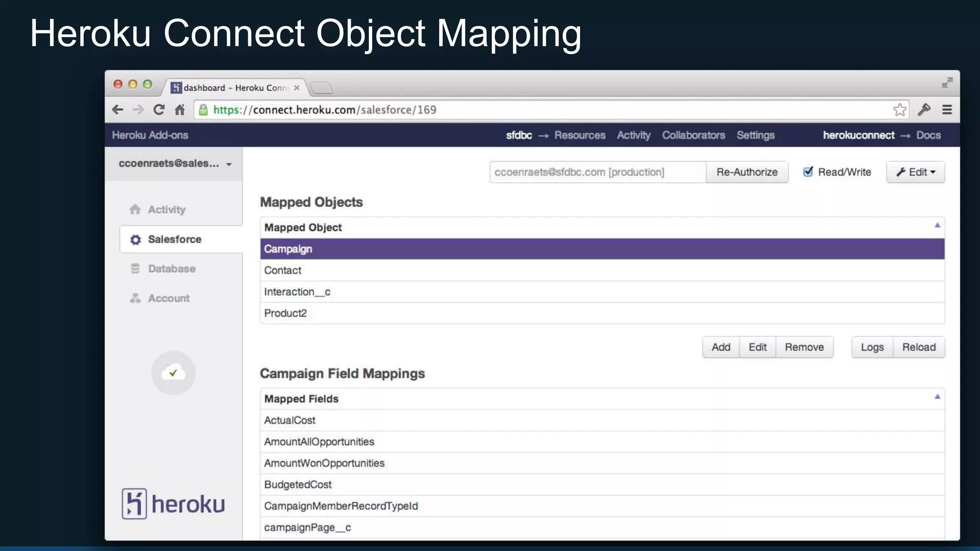Viewport: 980px width, 551px height.
Task: Click the browser back arrow
Action: click(118, 110)
